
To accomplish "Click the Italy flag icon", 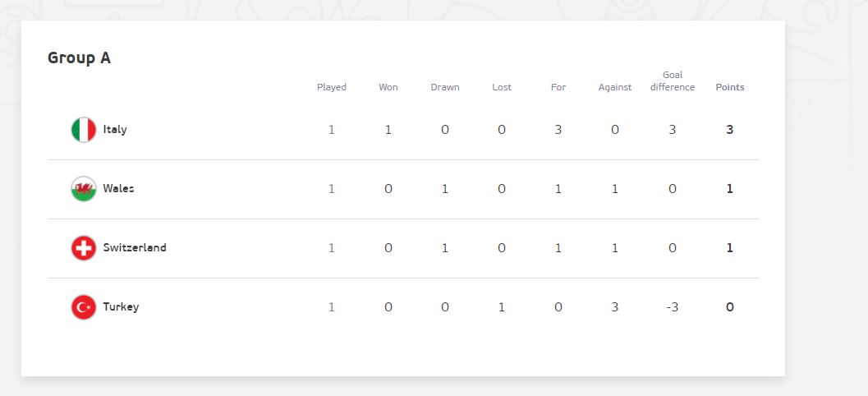I will pyautogui.click(x=84, y=130).
